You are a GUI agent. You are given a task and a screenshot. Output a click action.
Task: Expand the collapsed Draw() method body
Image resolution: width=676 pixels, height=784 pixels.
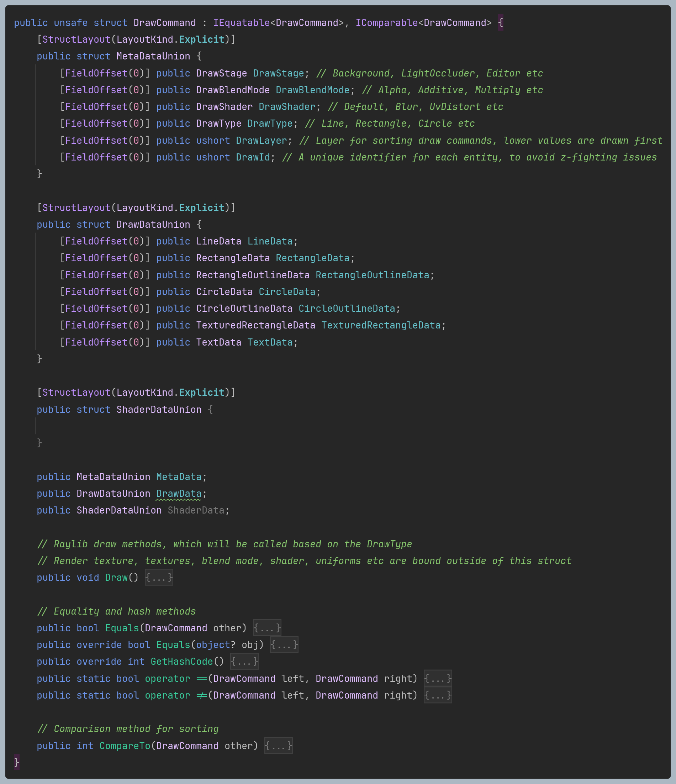159,577
